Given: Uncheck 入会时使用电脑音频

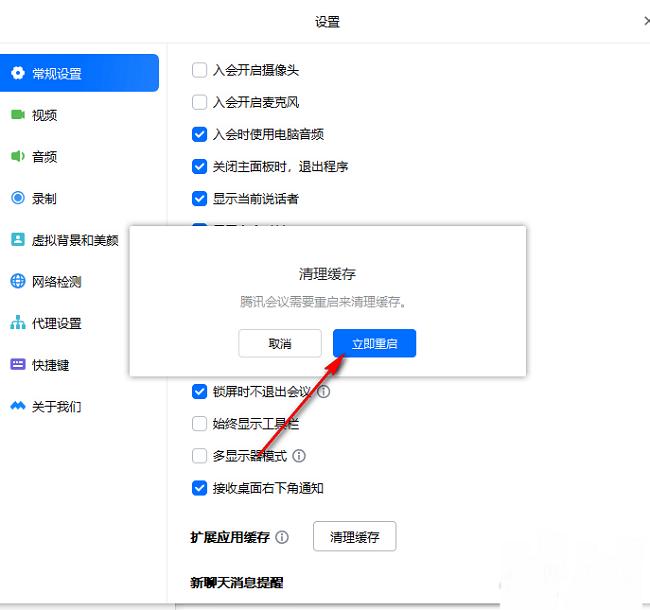Looking at the screenshot, I should click(199, 134).
